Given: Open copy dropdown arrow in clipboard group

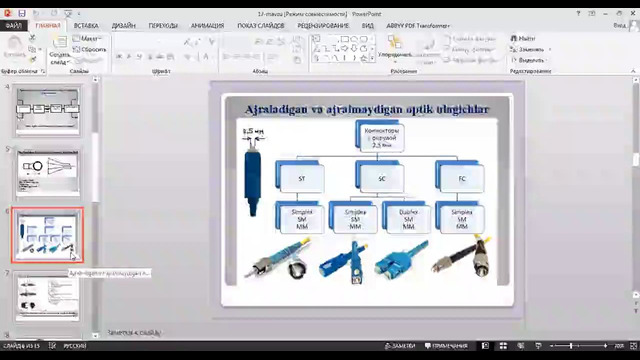Looking at the screenshot, I should pos(40,49).
